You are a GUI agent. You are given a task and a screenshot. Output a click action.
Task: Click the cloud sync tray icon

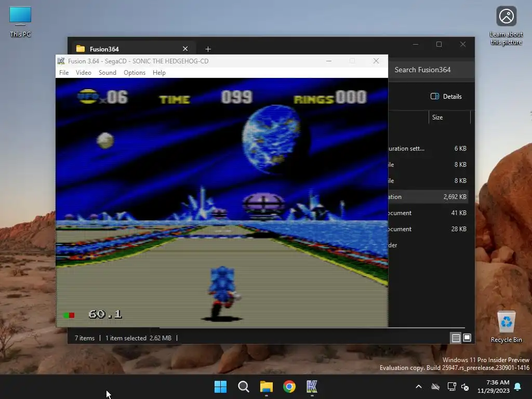pyautogui.click(x=435, y=387)
